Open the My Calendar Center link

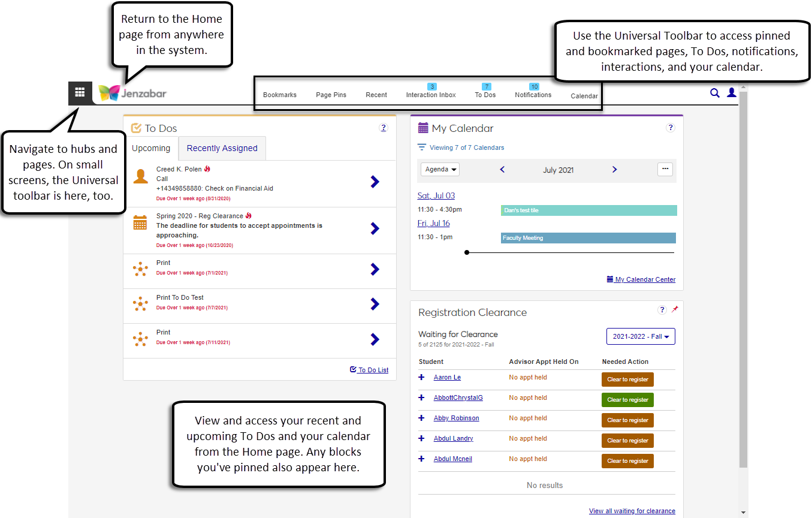(641, 279)
